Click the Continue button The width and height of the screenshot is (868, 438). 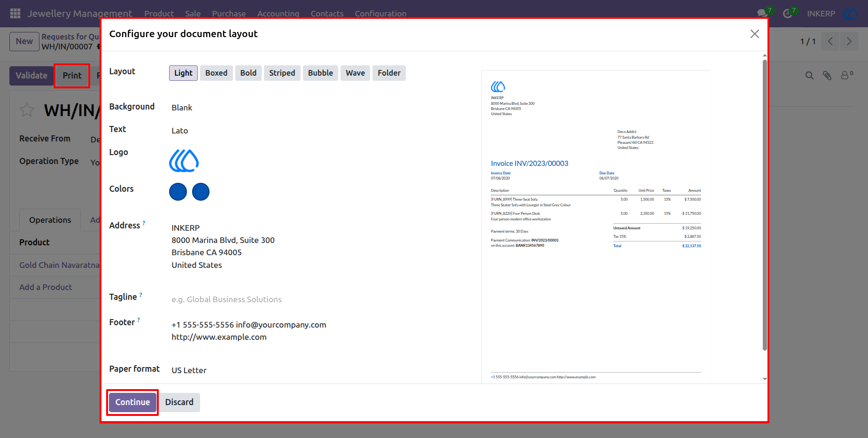tap(132, 402)
